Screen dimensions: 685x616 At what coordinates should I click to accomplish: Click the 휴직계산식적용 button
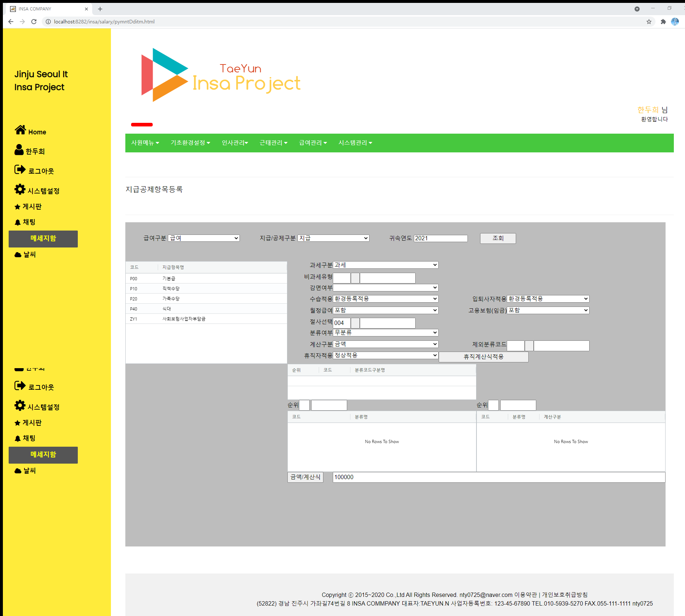[484, 357]
